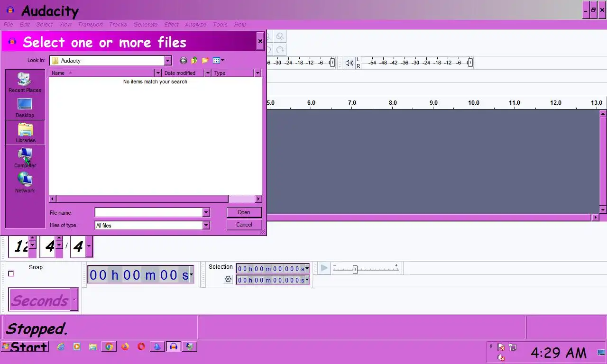Click the 4:29 AM taskbar clock
The image size is (607, 364).
coord(559,353)
